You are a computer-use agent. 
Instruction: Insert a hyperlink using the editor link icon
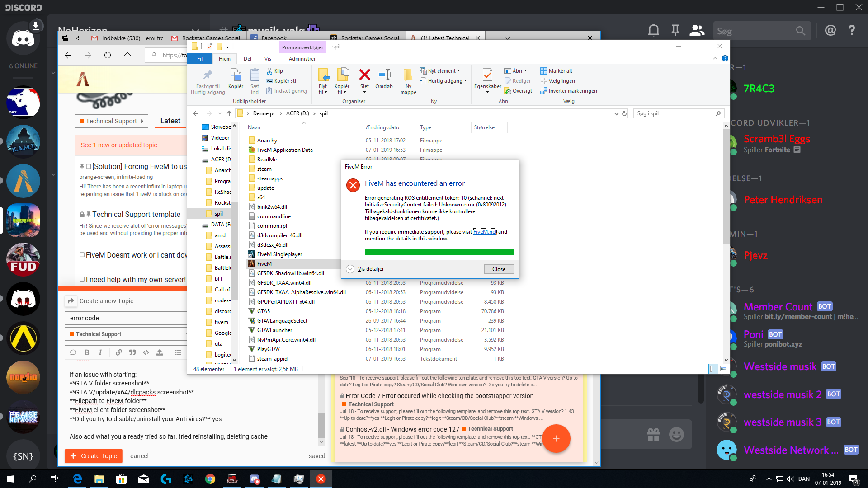click(119, 352)
